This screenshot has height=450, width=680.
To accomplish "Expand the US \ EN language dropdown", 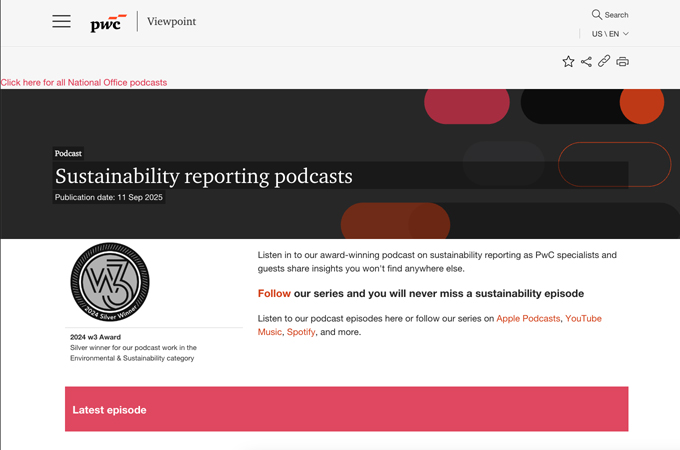I will tap(610, 34).
